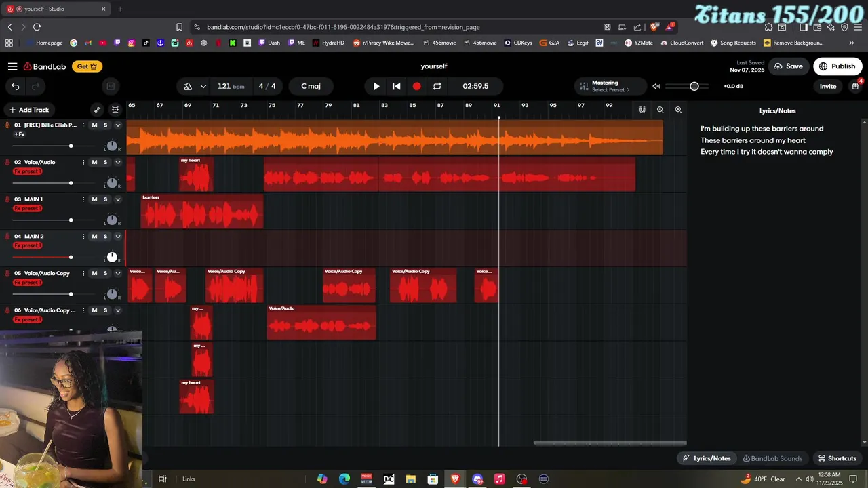Click the browser bookmark icon
The width and height of the screenshot is (868, 488).
pos(179,27)
